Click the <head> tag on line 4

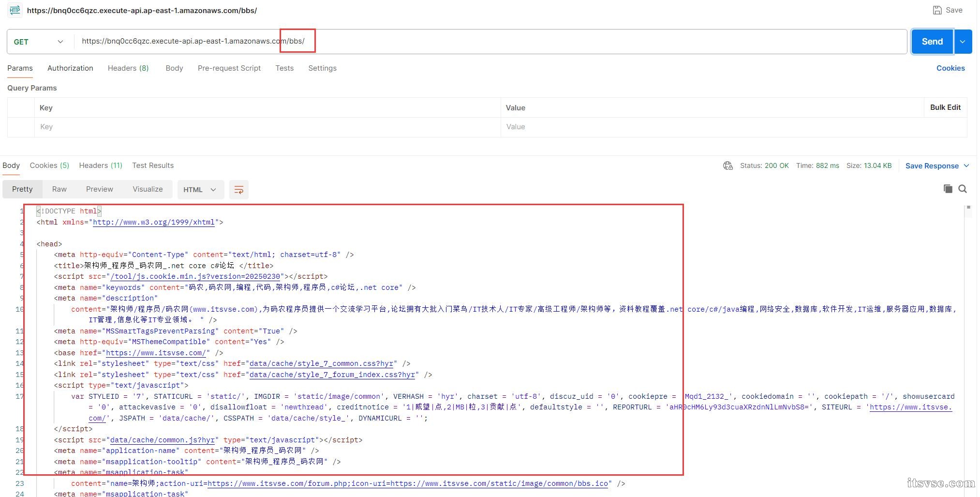[x=49, y=244]
